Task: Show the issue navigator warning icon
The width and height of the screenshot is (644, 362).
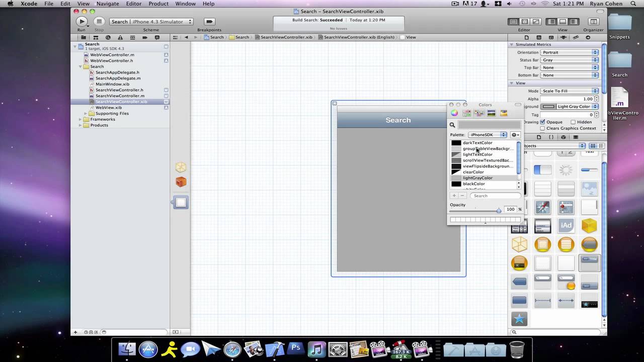Action: coord(120,38)
